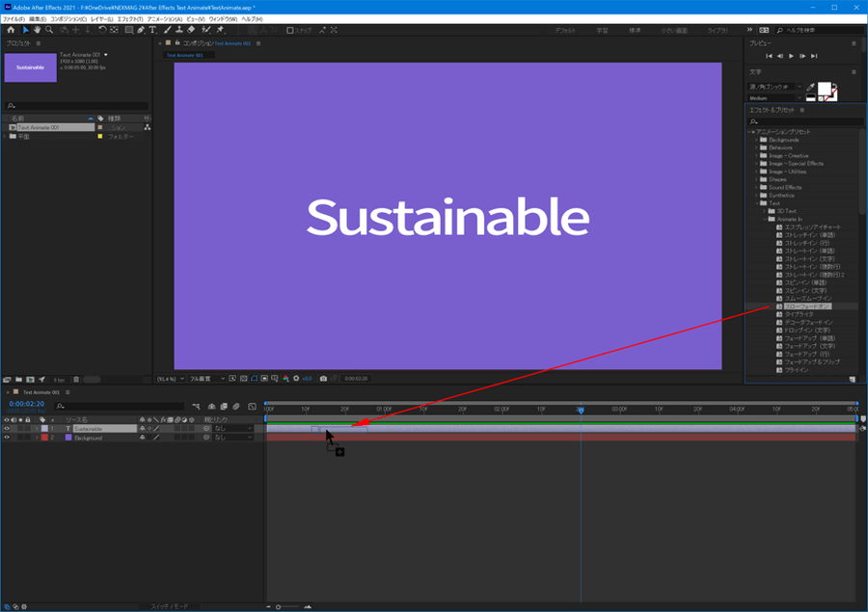Click the eyedropper in Character panel
Viewport: 868px width, 612px height.
810,87
